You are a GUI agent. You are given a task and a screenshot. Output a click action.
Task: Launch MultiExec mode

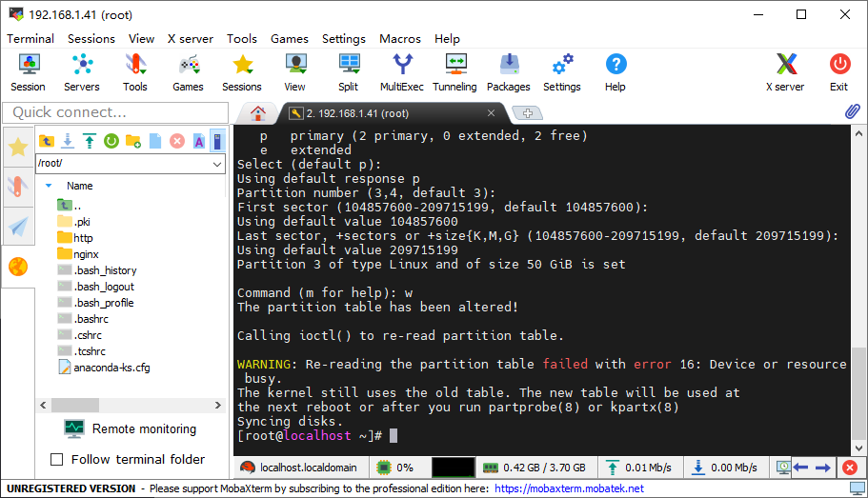[x=402, y=72]
